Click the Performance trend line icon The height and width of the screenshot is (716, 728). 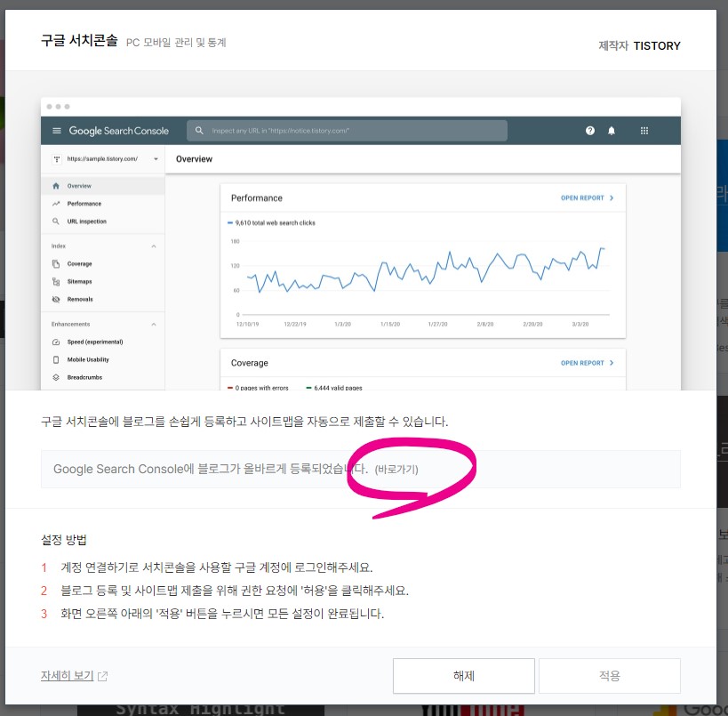pyautogui.click(x=56, y=204)
